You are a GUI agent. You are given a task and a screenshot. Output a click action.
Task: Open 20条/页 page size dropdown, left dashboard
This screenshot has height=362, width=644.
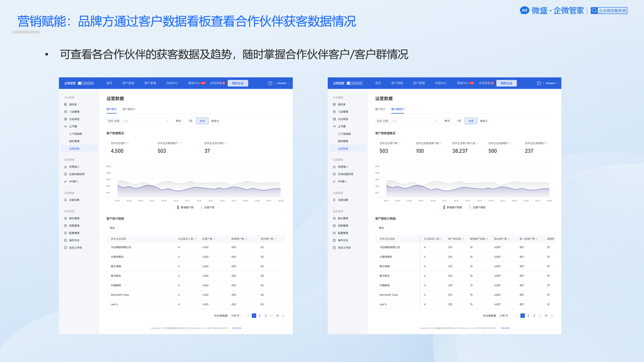[x=236, y=316]
